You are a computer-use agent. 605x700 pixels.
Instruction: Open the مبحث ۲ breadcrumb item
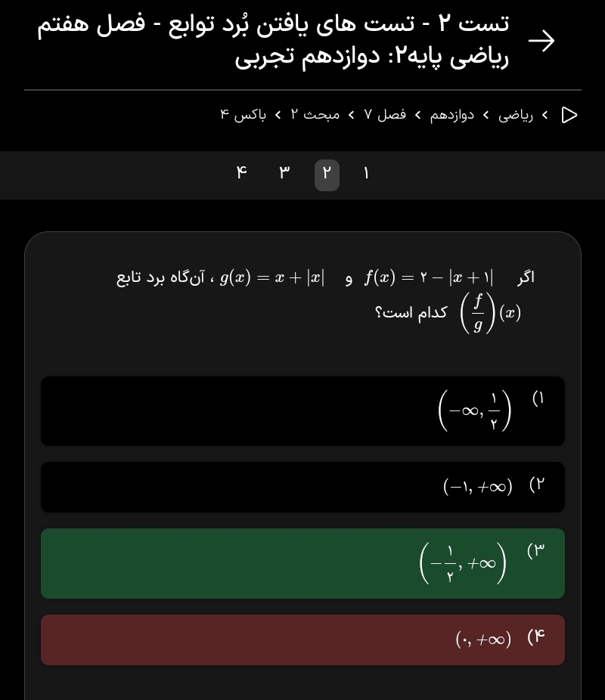(x=315, y=115)
